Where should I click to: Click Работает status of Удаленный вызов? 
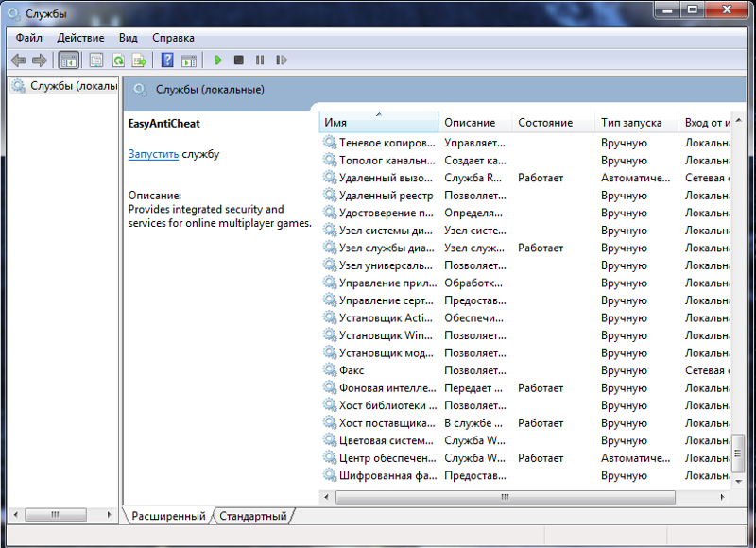[541, 178]
